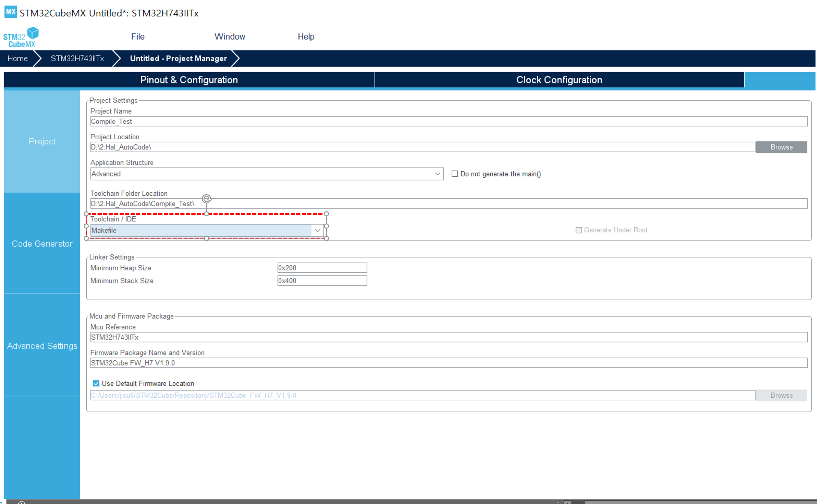Toggle Do not generate the main() checkbox
Image resolution: width=817 pixels, height=504 pixels.
tap(454, 174)
